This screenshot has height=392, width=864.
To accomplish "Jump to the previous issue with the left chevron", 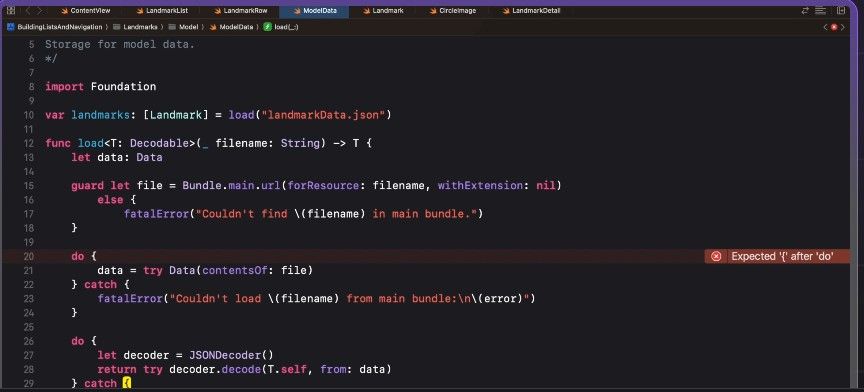I will pyautogui.click(x=825, y=26).
